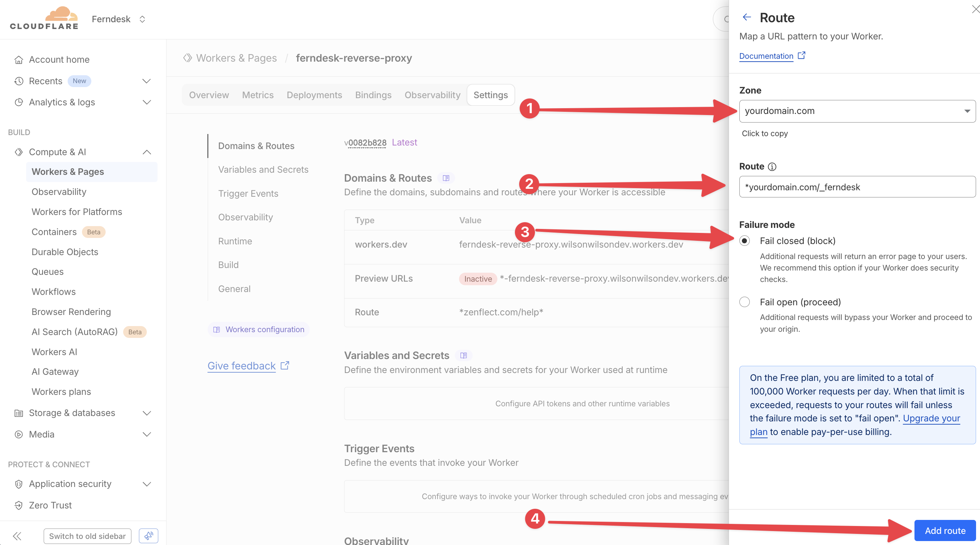Click the Route field info icon

click(772, 167)
